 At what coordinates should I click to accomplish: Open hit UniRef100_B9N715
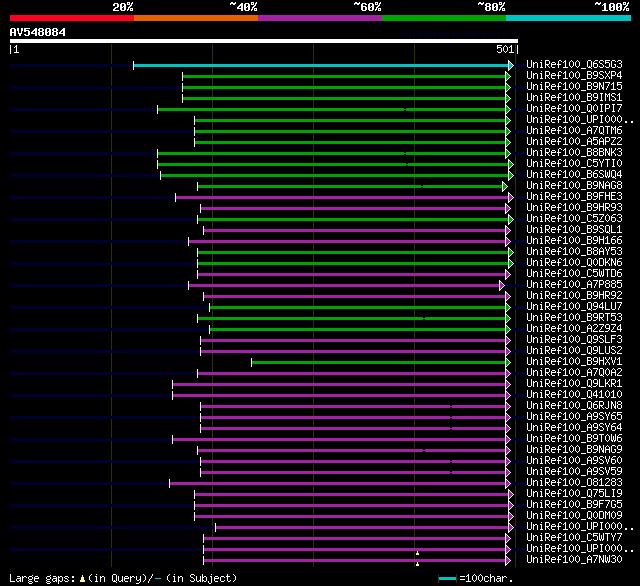tap(574, 87)
